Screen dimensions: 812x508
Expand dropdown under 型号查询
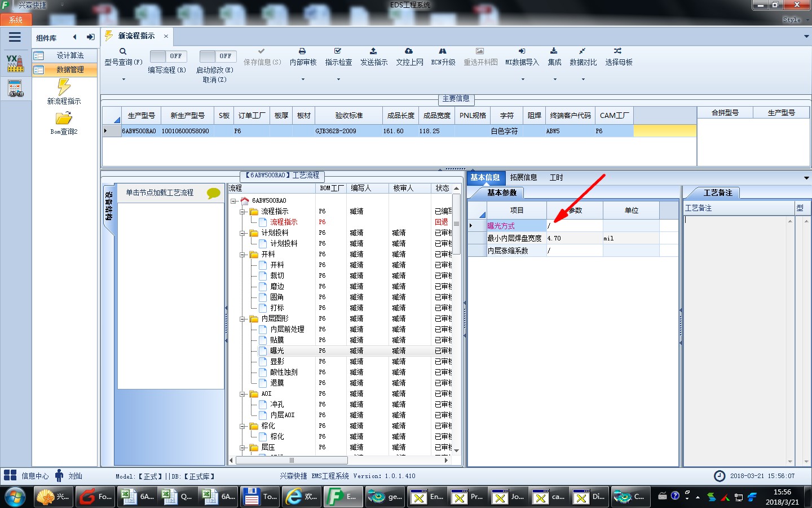coord(123,80)
